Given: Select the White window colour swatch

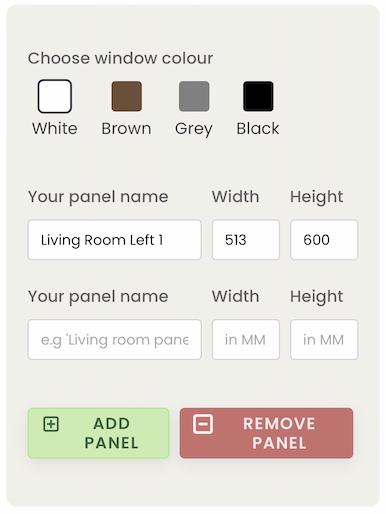Looking at the screenshot, I should (x=55, y=96).
